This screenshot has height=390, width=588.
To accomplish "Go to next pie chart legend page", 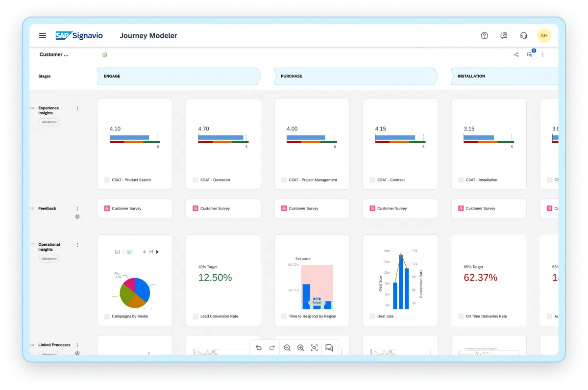I will (157, 252).
